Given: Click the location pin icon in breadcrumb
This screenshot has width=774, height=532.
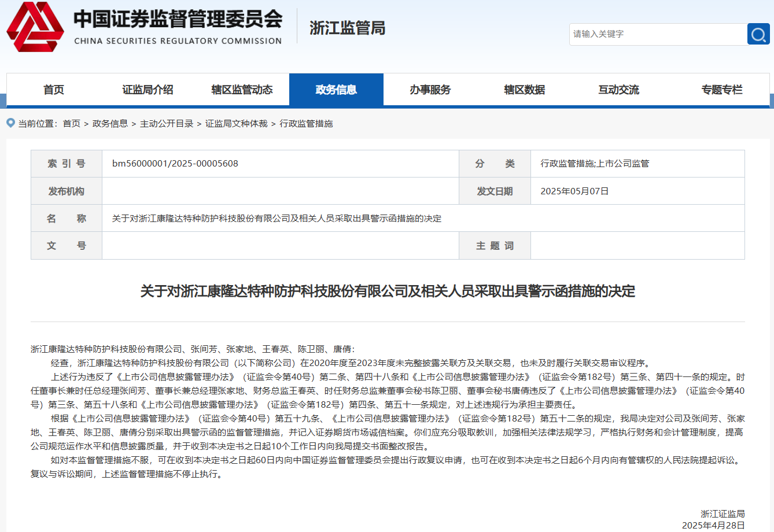Looking at the screenshot, I should [10, 123].
